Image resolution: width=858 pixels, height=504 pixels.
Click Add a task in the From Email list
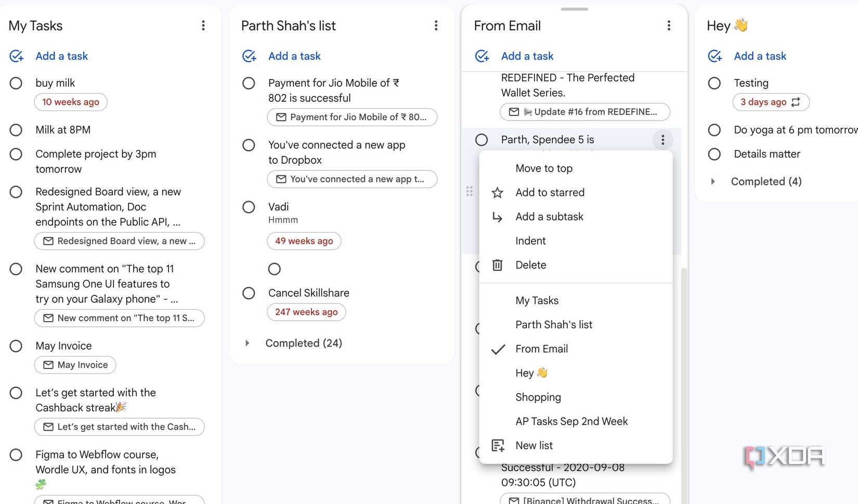tap(527, 56)
